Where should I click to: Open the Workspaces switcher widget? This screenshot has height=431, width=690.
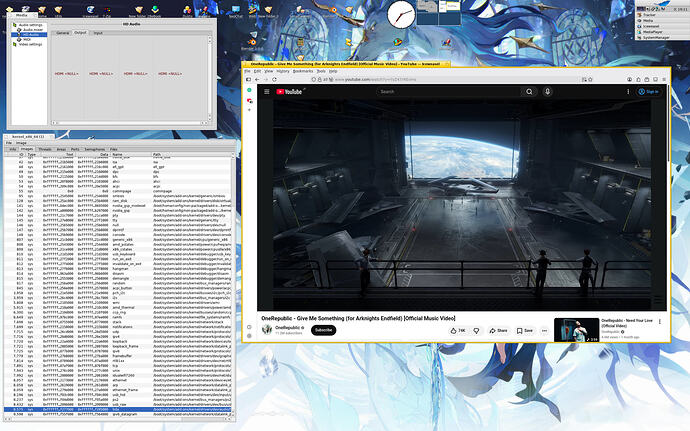coord(438,12)
